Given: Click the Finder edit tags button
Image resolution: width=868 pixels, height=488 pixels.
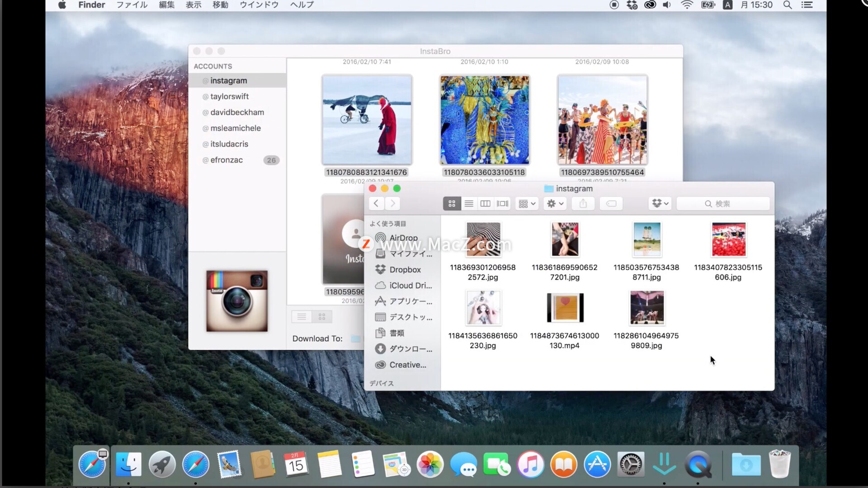Looking at the screenshot, I should 611,204.
